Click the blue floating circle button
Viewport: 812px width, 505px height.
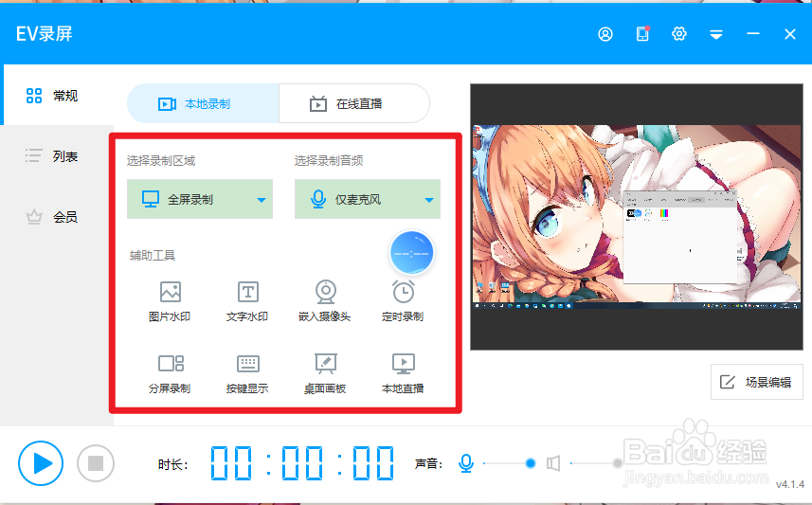tap(412, 253)
